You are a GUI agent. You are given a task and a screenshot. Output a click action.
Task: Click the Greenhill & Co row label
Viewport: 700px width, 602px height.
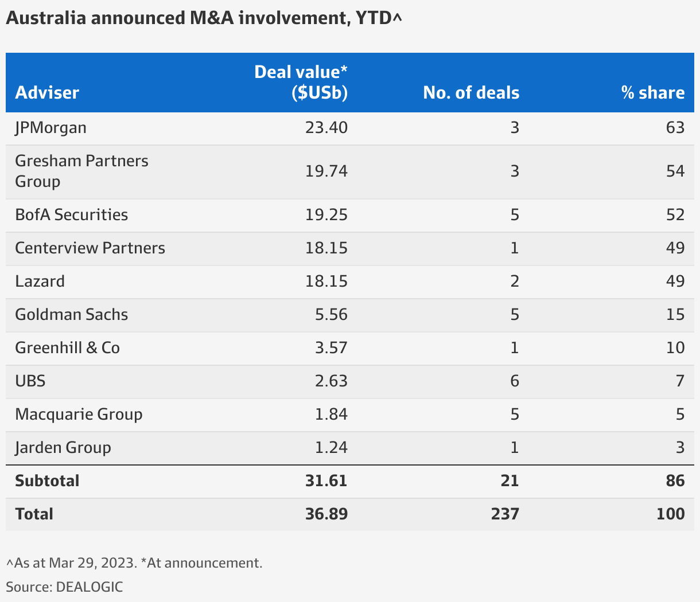tap(67, 347)
